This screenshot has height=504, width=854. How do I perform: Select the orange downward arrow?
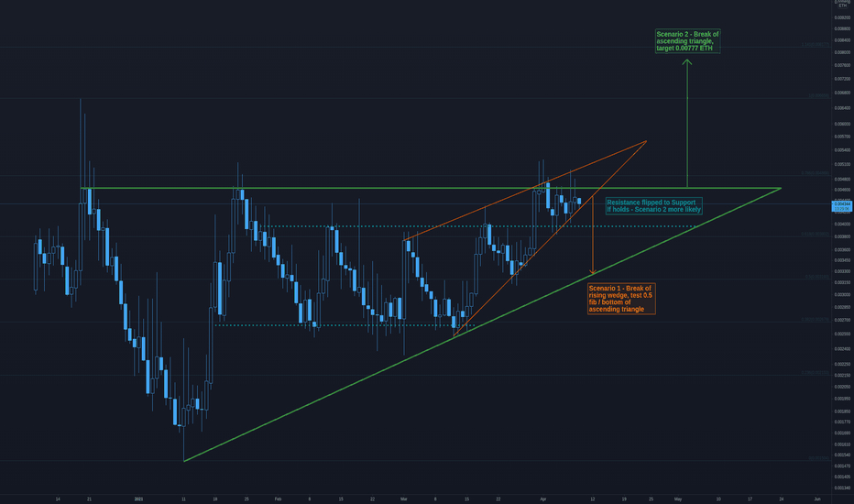pyautogui.click(x=593, y=236)
